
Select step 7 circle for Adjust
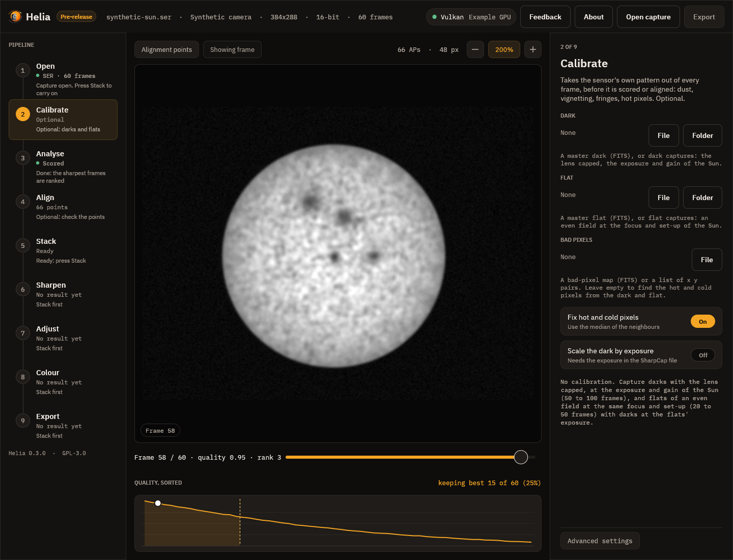coord(22,333)
